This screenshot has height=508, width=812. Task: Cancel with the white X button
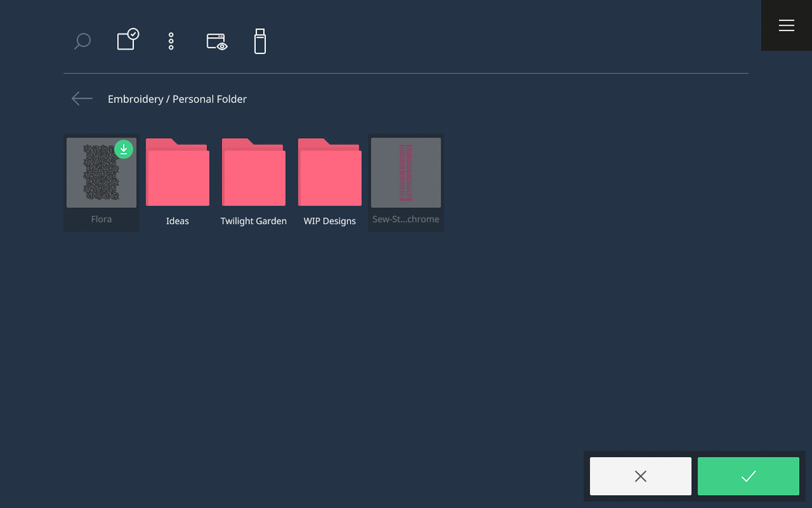pos(640,476)
